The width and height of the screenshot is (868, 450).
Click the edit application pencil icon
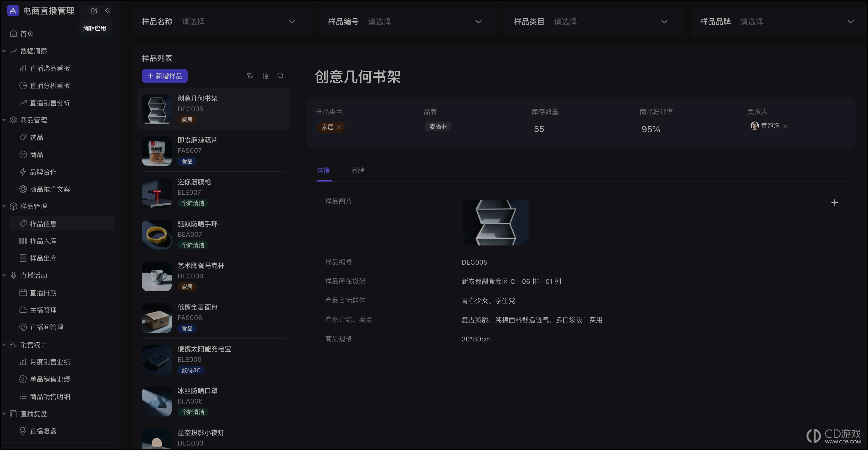pos(94,11)
